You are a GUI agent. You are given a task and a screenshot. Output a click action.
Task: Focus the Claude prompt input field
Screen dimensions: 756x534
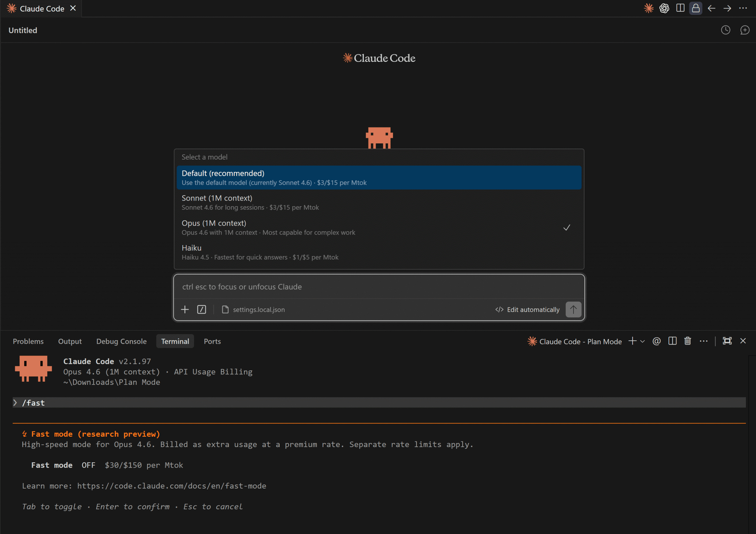point(378,287)
